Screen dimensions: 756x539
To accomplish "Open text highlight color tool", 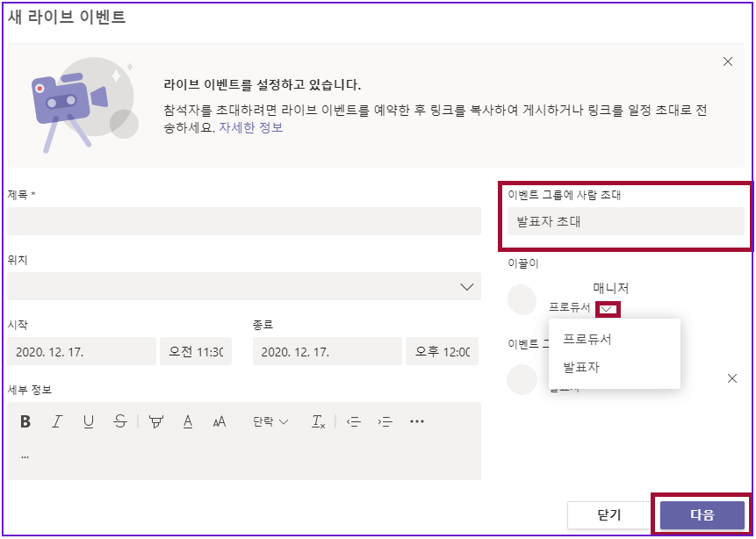I will (155, 422).
